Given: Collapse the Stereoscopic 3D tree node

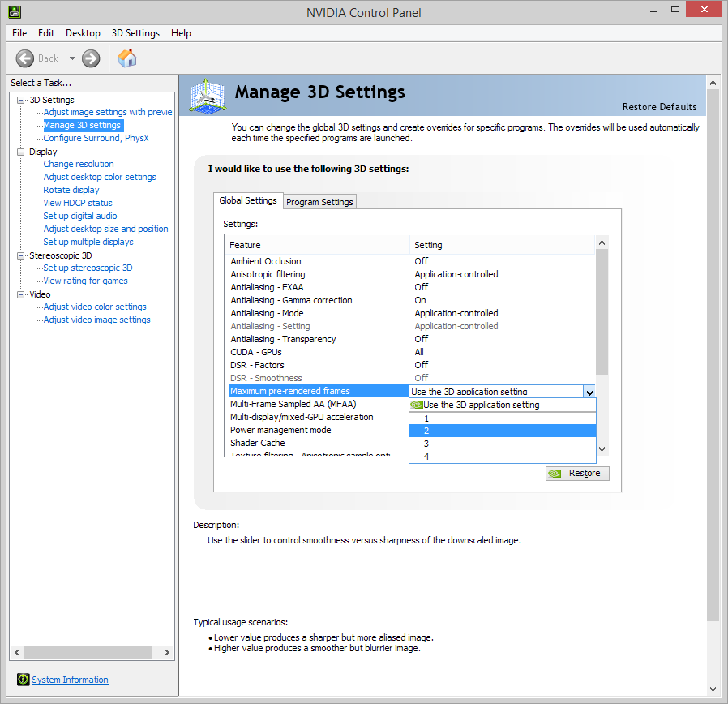Looking at the screenshot, I should click(20, 255).
